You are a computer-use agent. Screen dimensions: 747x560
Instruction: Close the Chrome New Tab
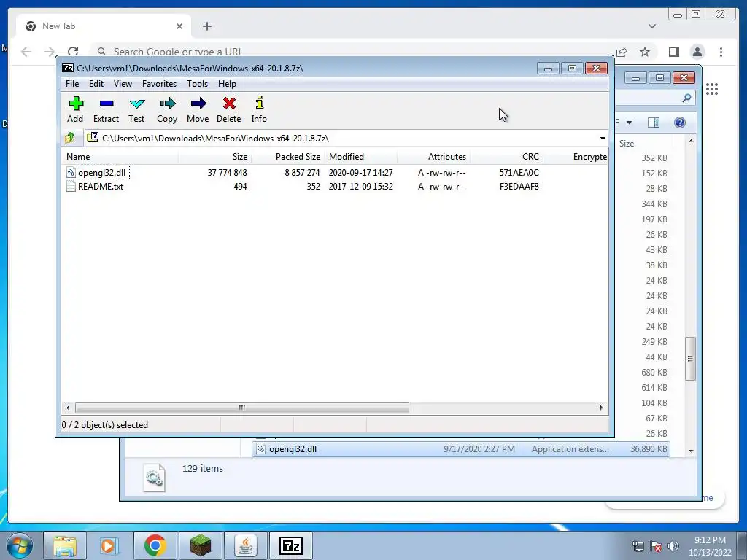pyautogui.click(x=179, y=26)
